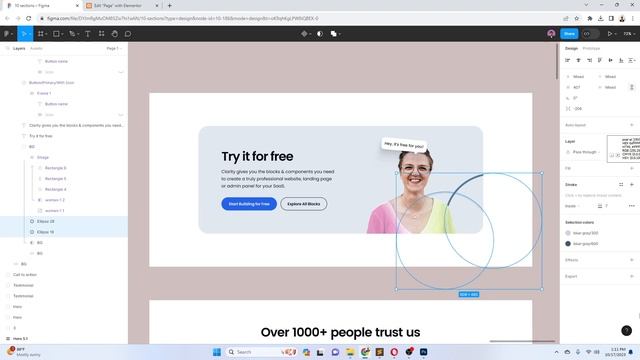Screen dimensions: 640x360
Task: Click the dark gray selection color swatch
Action: [568, 244]
